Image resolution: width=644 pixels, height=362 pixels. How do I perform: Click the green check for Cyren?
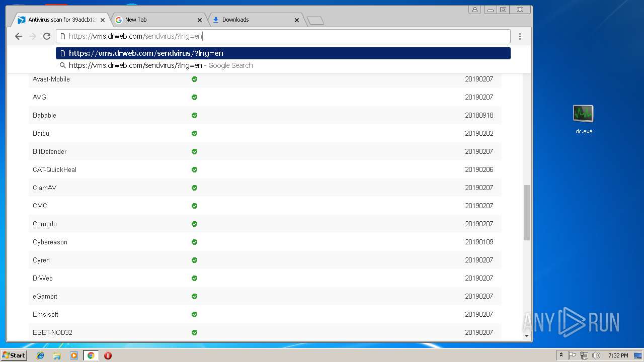(x=194, y=260)
